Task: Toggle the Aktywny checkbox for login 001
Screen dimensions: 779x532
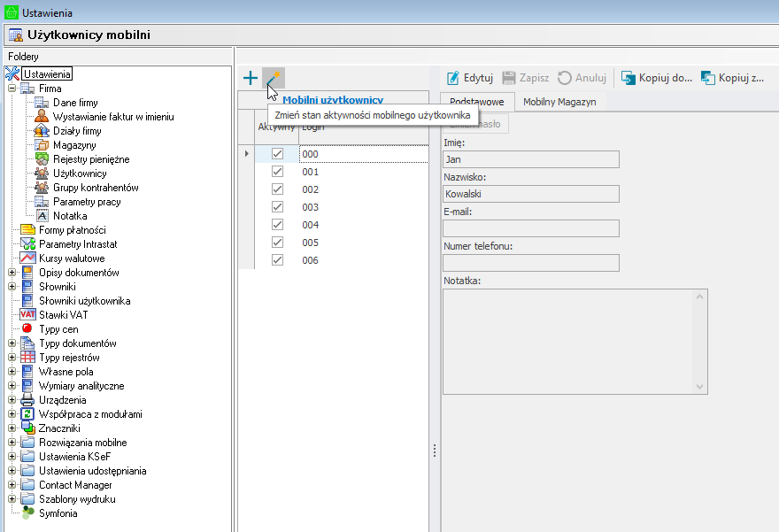Action: [278, 172]
